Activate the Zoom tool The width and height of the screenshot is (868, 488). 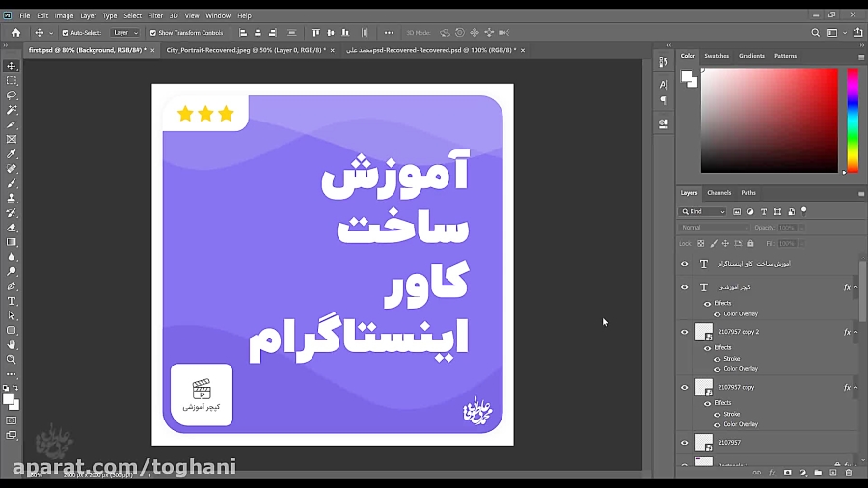[12, 359]
